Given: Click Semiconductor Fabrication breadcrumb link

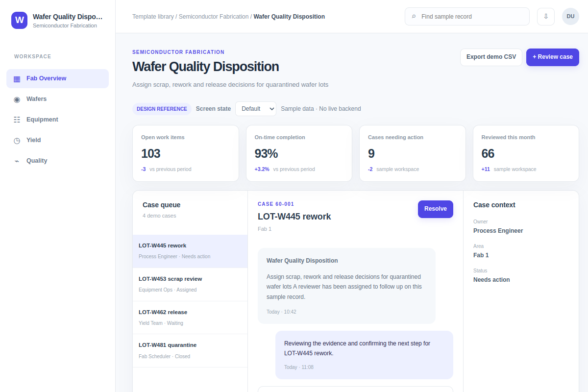Looking at the screenshot, I should click(x=214, y=17).
